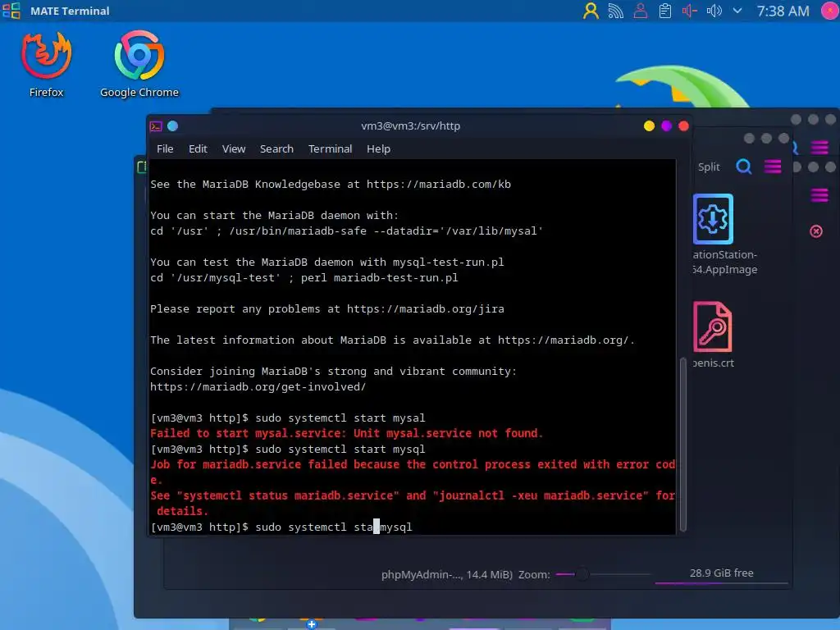Select the AppImage file icon in the file manager
Image resolution: width=840 pixels, height=630 pixels.
pyautogui.click(x=713, y=219)
